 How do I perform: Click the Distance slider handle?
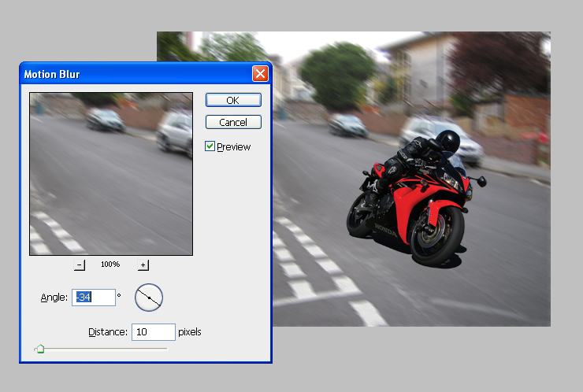point(39,349)
